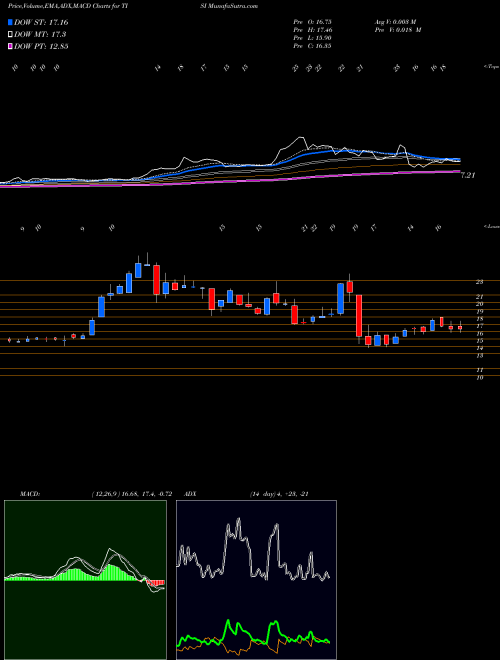Select the 'DOW ST: 17.16' legend text
This screenshot has height=660, width=500.
41,22
